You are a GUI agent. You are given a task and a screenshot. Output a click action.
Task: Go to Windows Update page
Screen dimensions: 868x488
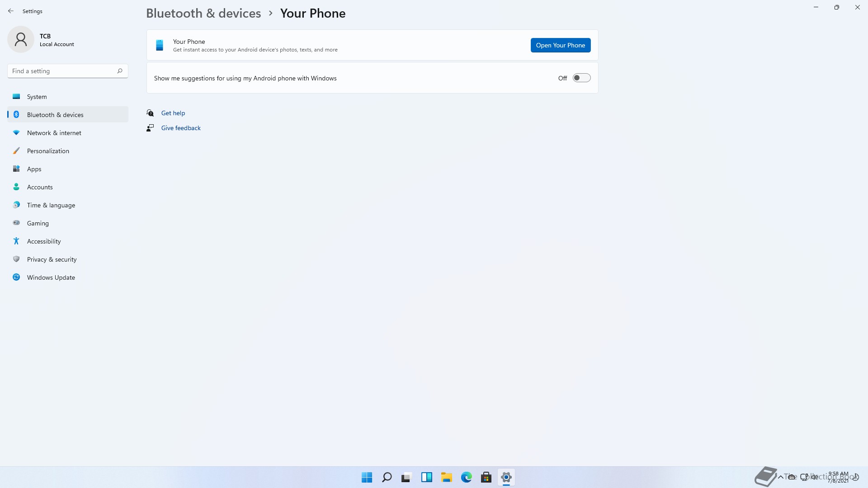click(68, 277)
